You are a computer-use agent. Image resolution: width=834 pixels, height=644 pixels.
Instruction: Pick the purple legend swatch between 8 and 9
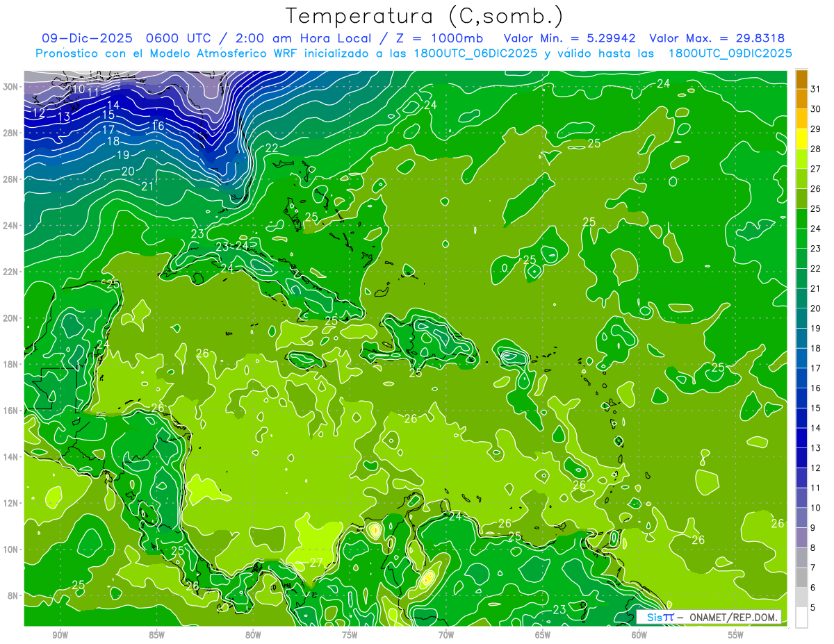click(801, 538)
